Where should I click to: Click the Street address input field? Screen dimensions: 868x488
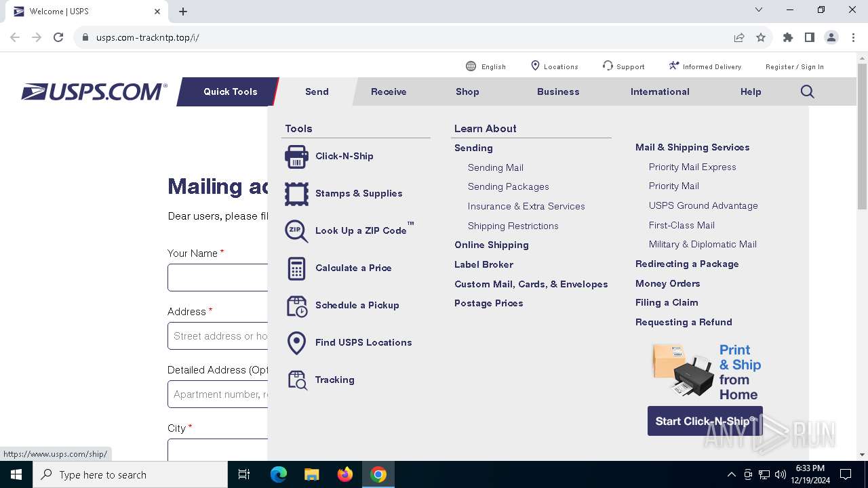[x=218, y=336]
